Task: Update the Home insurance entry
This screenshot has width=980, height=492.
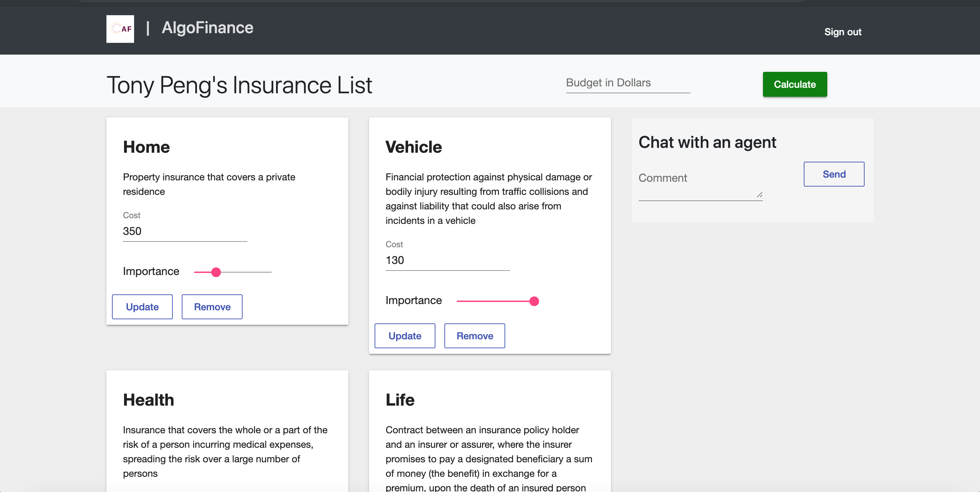Action: 142,307
